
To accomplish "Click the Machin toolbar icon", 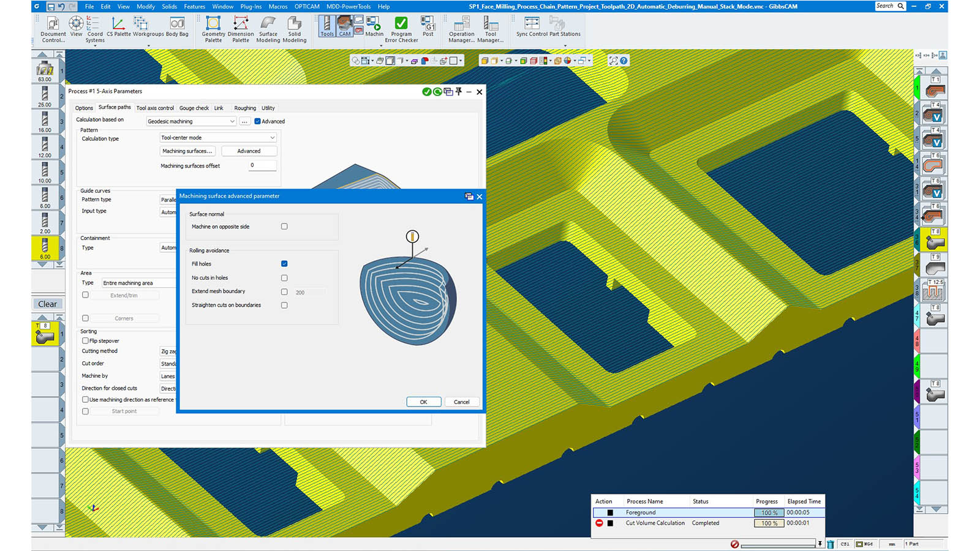I will point(374,26).
